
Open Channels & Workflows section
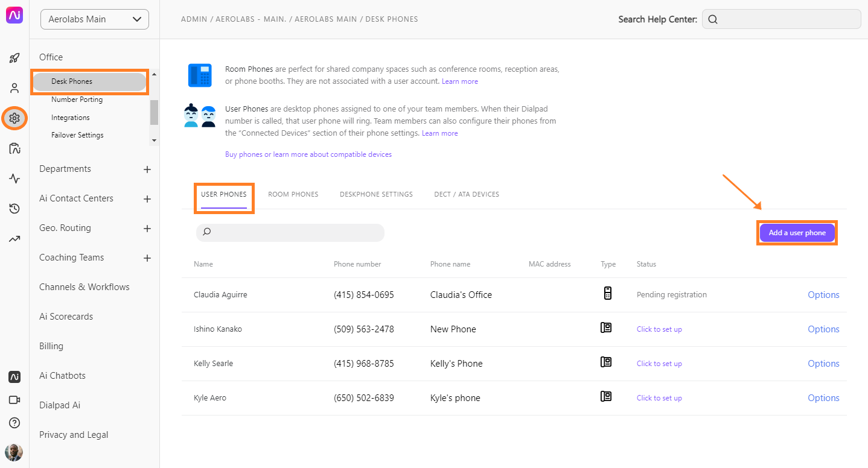point(85,287)
